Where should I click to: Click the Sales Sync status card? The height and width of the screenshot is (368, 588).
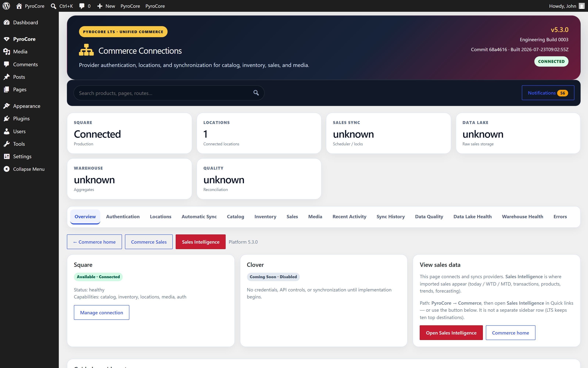[x=388, y=133]
